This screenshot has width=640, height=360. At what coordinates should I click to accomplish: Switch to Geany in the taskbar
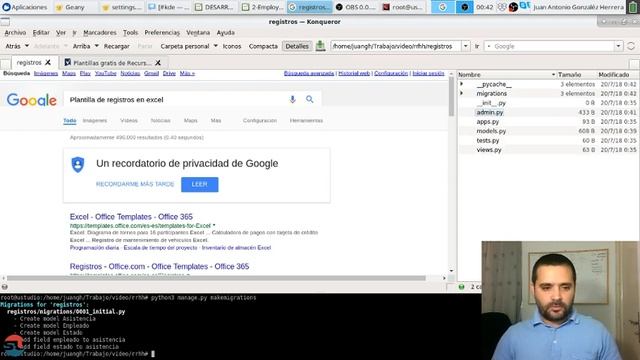pos(70,7)
